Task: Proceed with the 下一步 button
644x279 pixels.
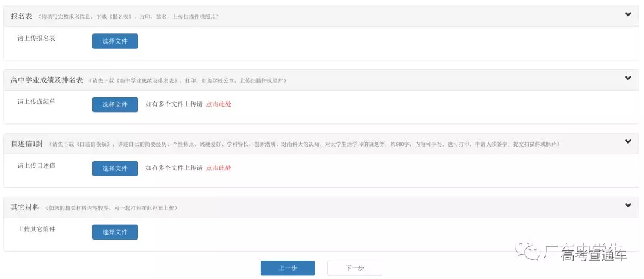Action: tap(354, 268)
